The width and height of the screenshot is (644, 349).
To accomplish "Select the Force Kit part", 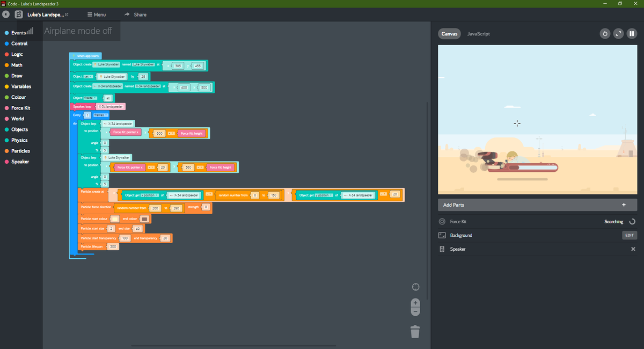I will pyautogui.click(x=537, y=221).
